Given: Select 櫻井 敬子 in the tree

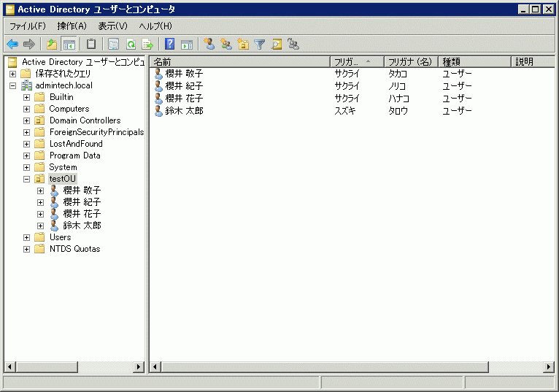Looking at the screenshot, I should coord(82,191).
